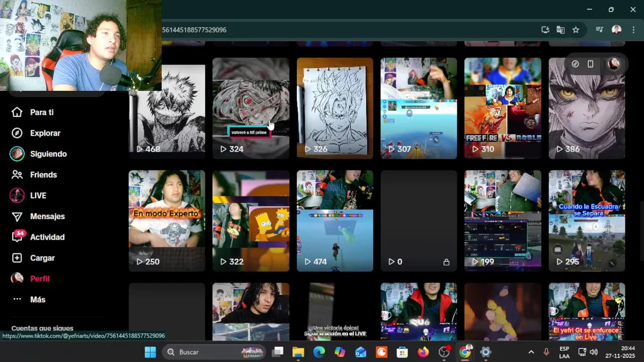644x362 pixels.
Task: Open File Explorer from the taskbar
Action: pyautogui.click(x=298, y=352)
